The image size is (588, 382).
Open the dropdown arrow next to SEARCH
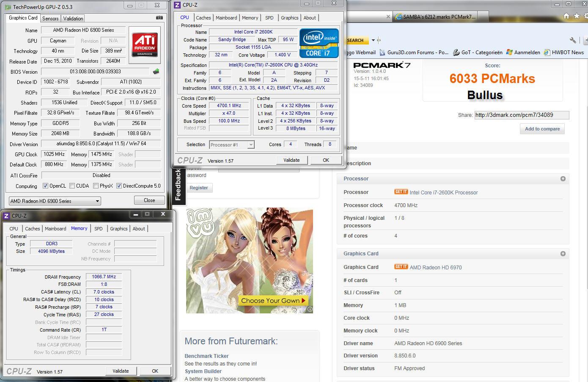373,40
